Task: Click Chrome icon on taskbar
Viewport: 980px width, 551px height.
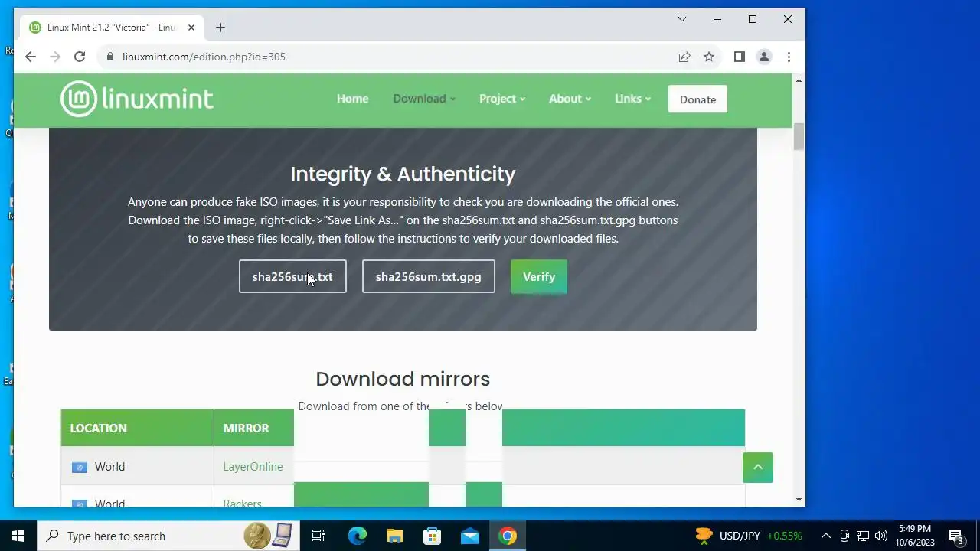Action: (508, 536)
